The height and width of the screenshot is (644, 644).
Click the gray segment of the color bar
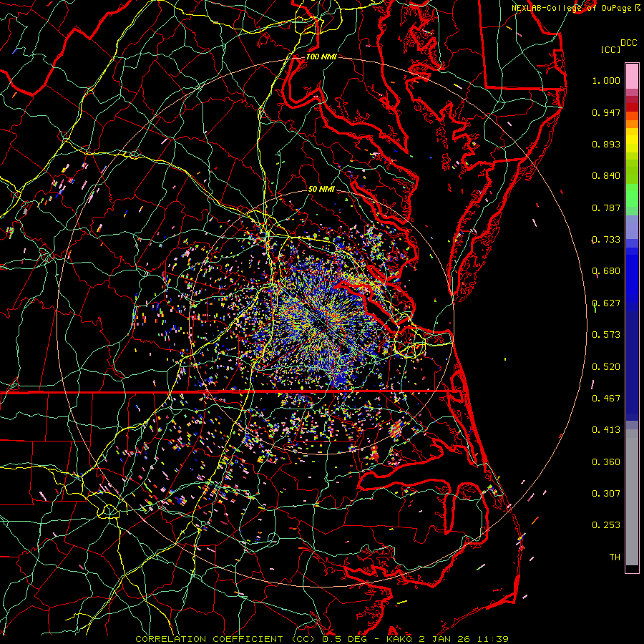632,497
